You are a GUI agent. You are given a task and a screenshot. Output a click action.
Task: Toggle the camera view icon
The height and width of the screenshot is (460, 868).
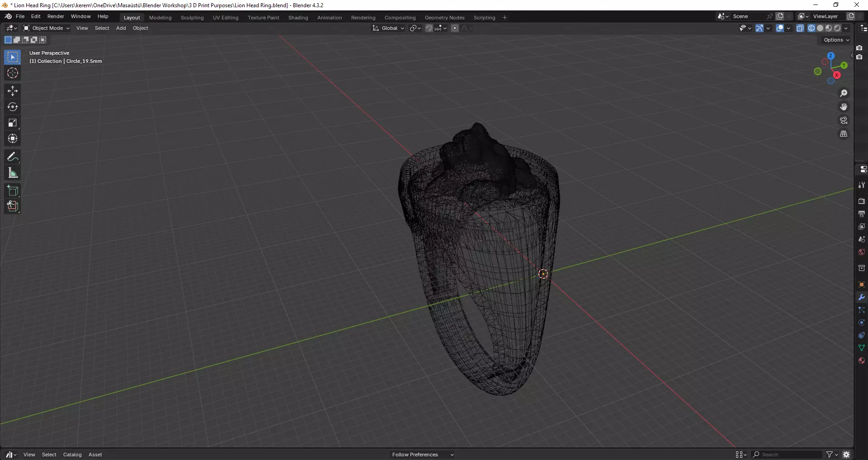coord(844,120)
